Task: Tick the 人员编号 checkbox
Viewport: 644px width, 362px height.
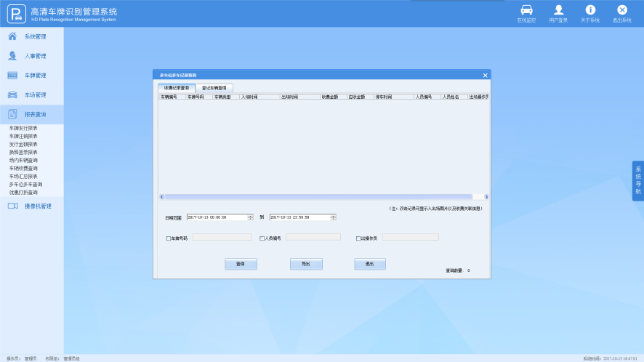Action: coord(262,238)
